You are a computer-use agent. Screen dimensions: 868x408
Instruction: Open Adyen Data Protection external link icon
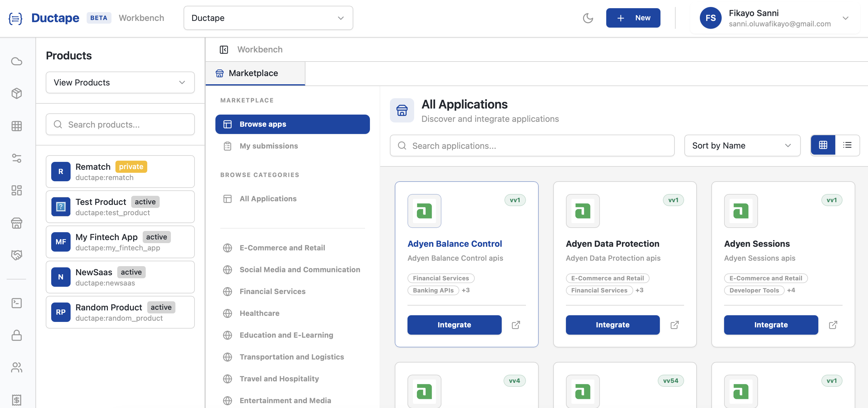pyautogui.click(x=674, y=325)
